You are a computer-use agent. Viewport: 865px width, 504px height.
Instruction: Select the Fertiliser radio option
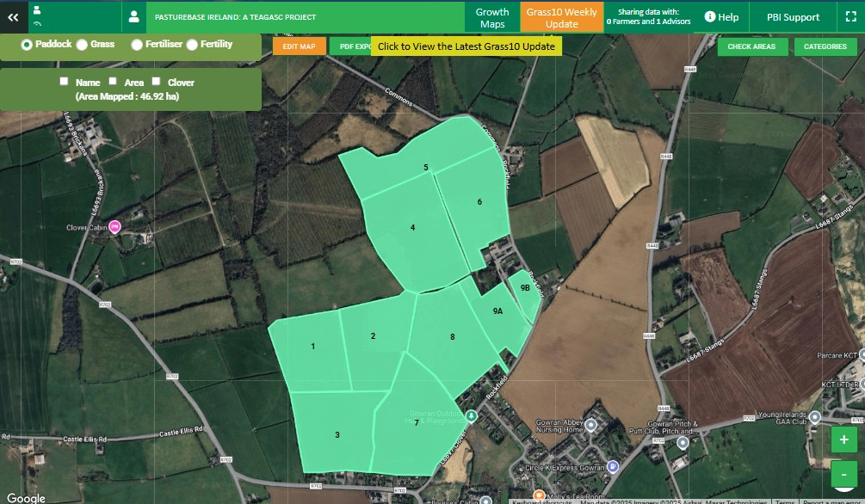[x=138, y=45]
